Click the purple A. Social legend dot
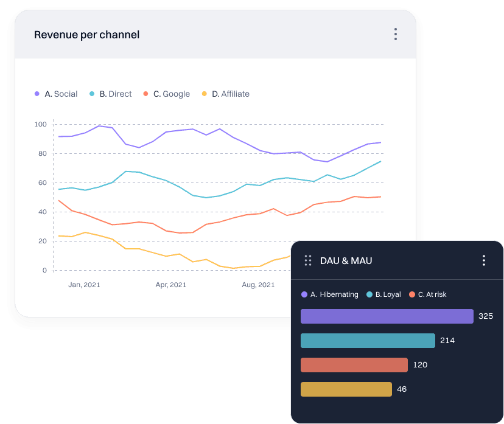Screen dimensions: 504x424 (37, 94)
